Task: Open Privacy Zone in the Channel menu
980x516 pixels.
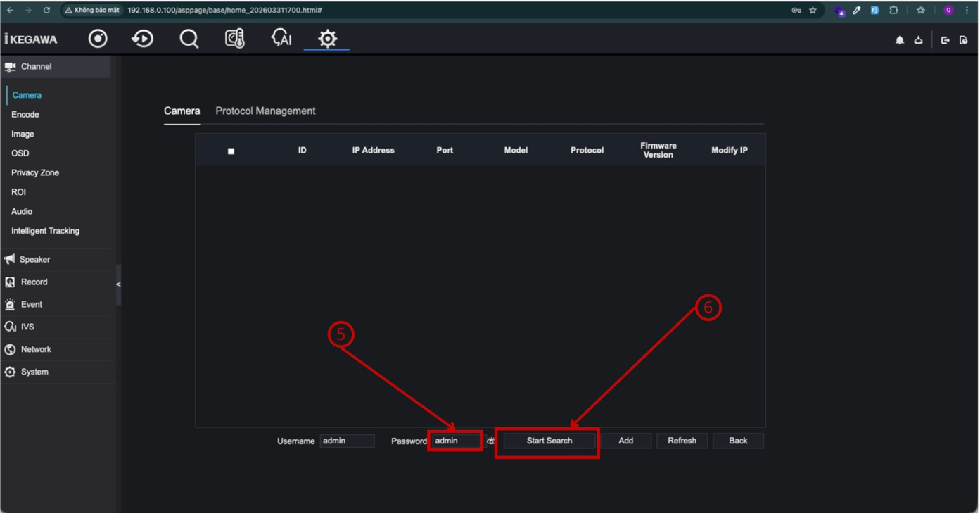Action: click(35, 173)
